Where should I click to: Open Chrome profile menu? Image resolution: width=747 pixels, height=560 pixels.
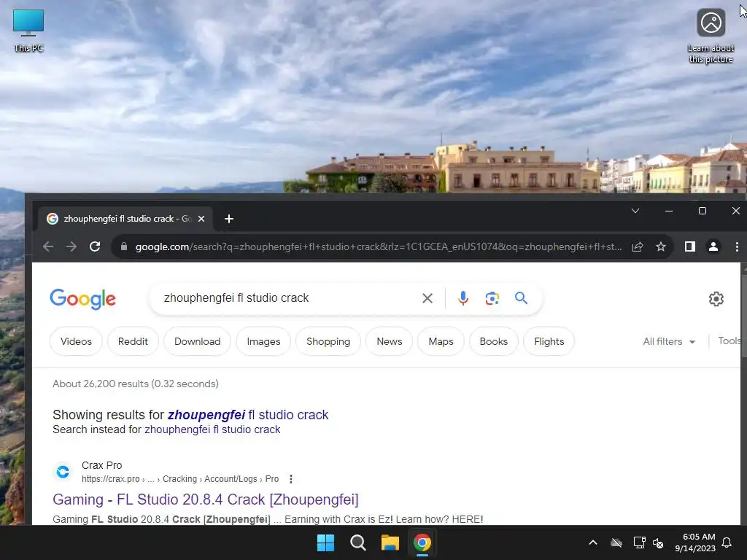(x=713, y=246)
